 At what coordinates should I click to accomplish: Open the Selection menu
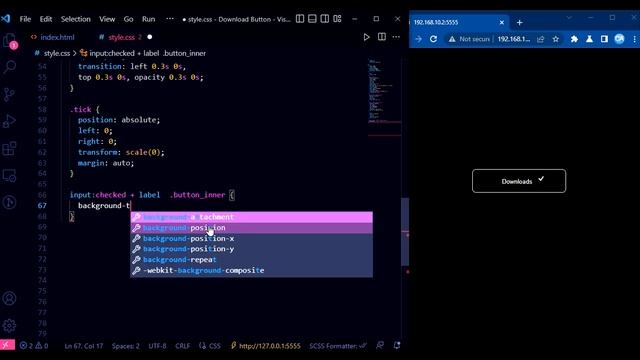click(x=76, y=19)
